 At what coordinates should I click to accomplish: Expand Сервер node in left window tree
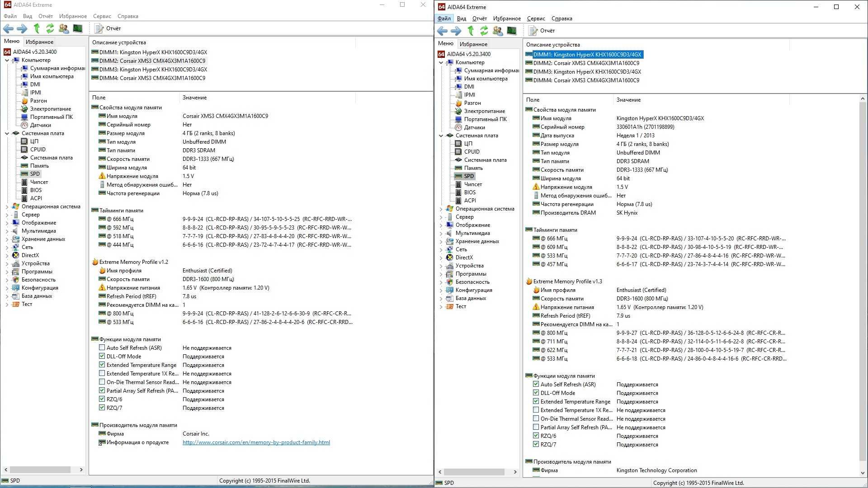click(7, 215)
